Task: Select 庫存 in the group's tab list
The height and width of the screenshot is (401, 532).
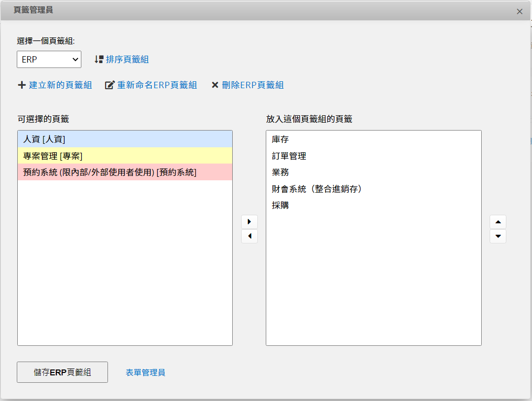Action: coord(374,139)
